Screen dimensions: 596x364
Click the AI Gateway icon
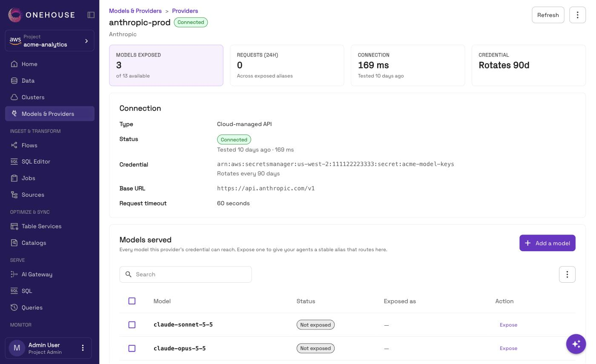click(14, 274)
